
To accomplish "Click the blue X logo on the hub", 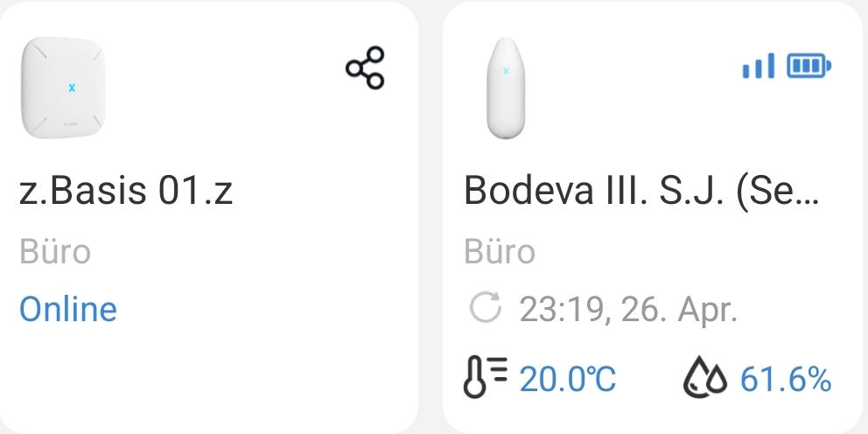I will coord(72,87).
